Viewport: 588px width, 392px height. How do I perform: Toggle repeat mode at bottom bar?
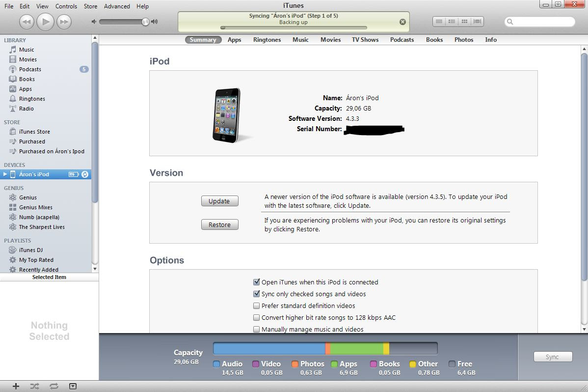point(53,386)
